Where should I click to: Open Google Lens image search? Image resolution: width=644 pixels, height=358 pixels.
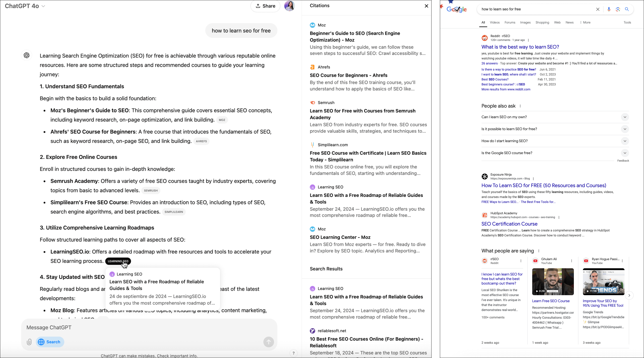[x=618, y=9]
